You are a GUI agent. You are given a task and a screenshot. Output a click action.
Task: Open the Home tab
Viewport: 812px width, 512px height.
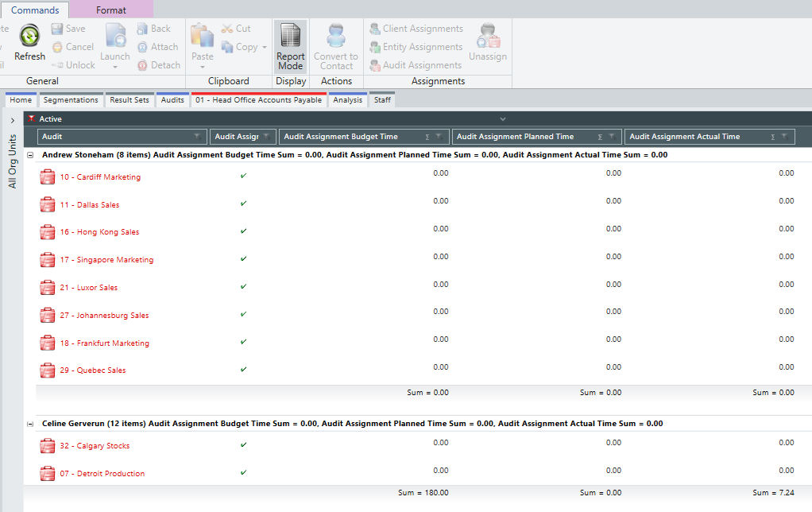point(21,99)
